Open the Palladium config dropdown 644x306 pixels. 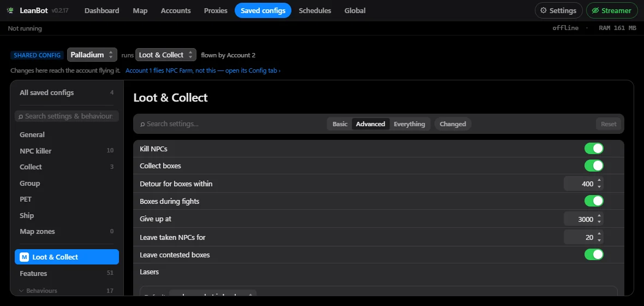[x=92, y=55]
